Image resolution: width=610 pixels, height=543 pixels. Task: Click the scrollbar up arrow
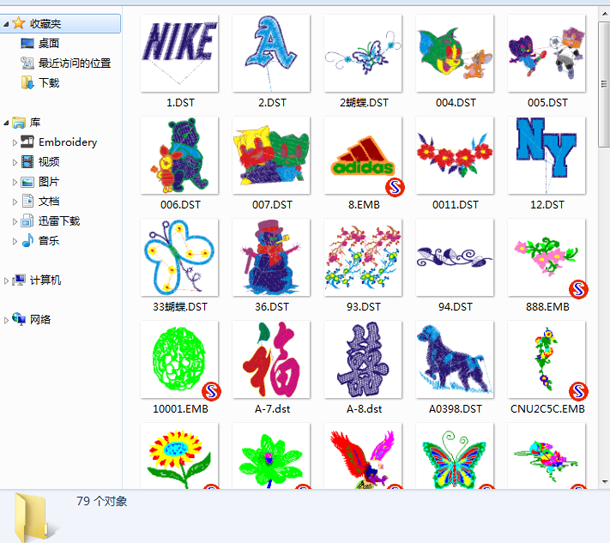tap(604, 14)
